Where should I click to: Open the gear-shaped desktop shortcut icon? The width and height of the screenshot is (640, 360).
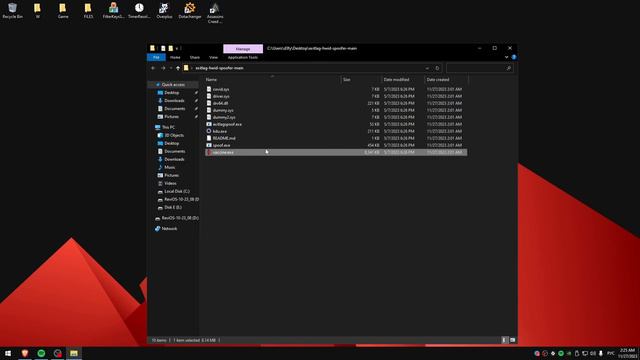[x=190, y=11]
